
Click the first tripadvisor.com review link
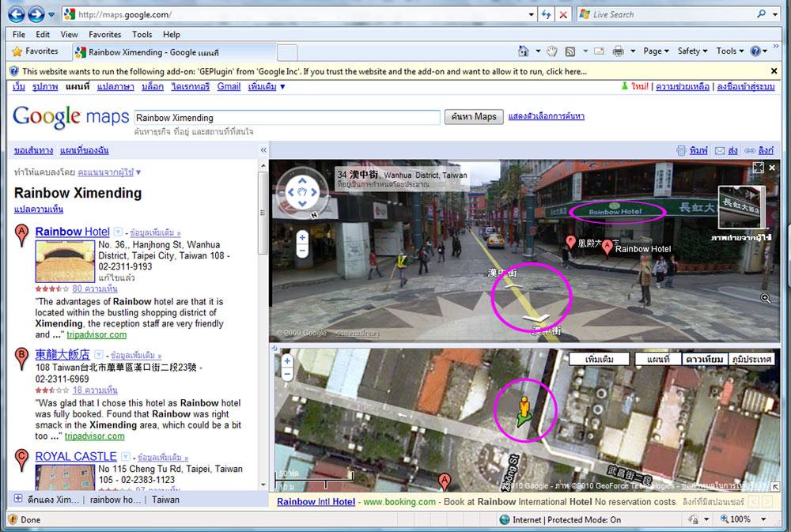(97, 335)
